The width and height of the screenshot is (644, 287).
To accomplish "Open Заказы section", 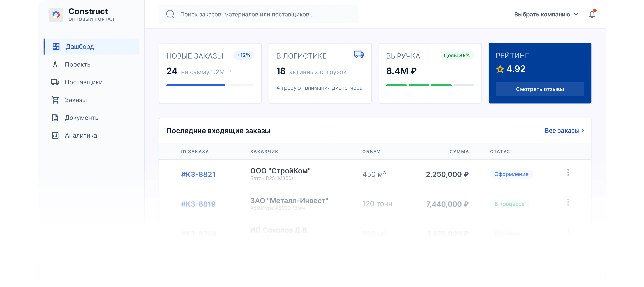I will click(91, 100).
